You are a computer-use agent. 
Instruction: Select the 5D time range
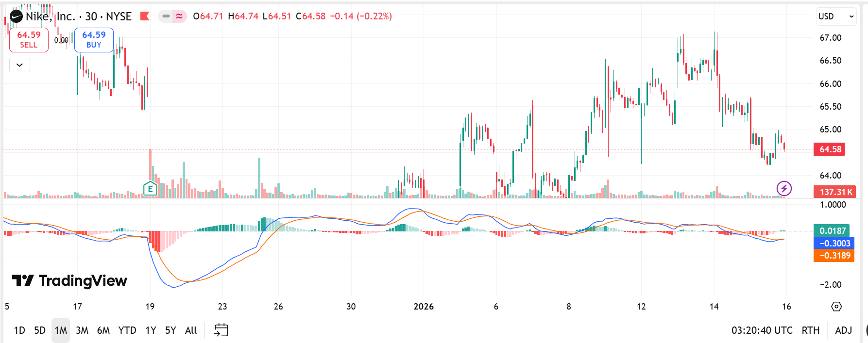point(40,330)
